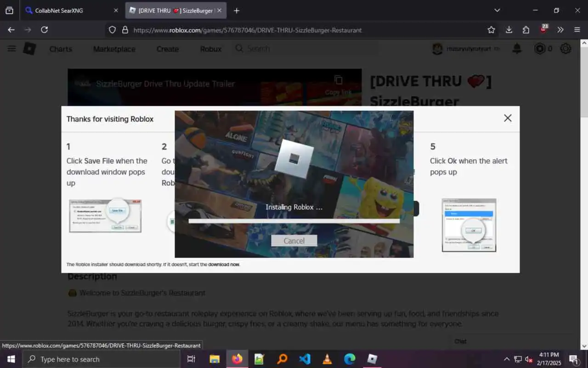Viewport: 588px width, 368px height.
Task: Open the extensions puzzle icon
Action: 526,30
